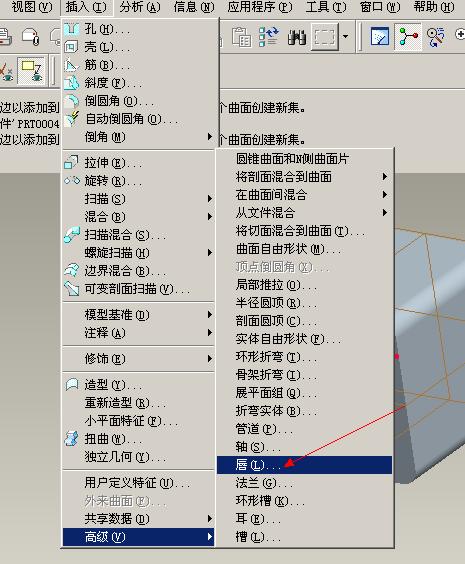Select 用户定义特征(U)... menu entry
The height and width of the screenshot is (564, 465).
[x=139, y=483]
